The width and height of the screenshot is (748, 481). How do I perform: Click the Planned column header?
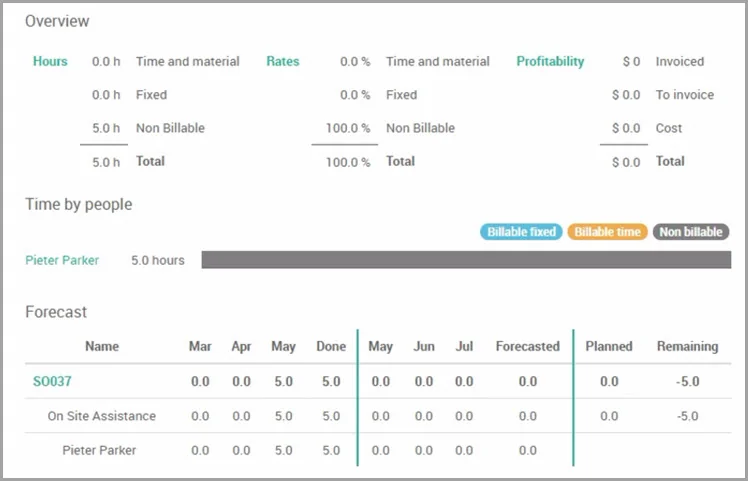point(609,346)
